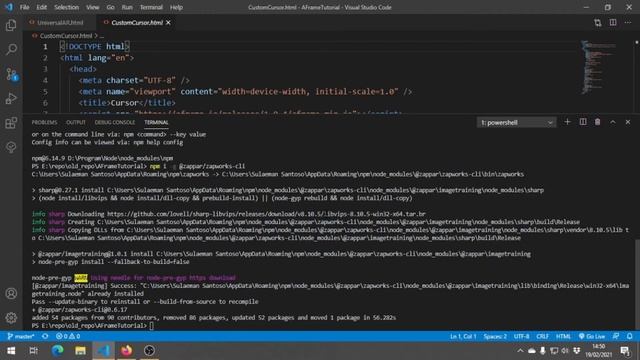Click the code minimap
The width and height of the screenshot is (640, 360).
tap(598, 67)
